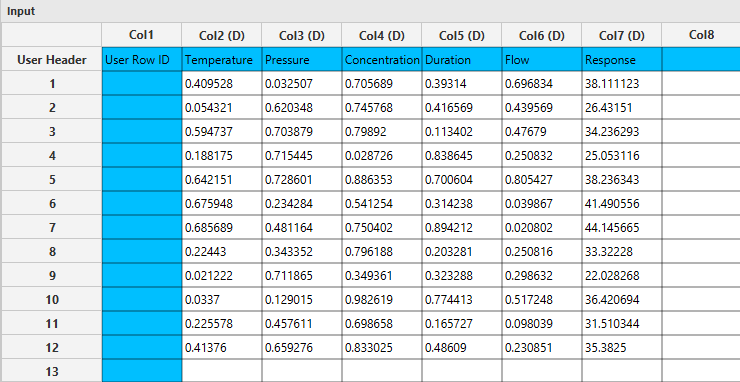Select row header 10
The image size is (740, 382).
[x=52, y=299]
